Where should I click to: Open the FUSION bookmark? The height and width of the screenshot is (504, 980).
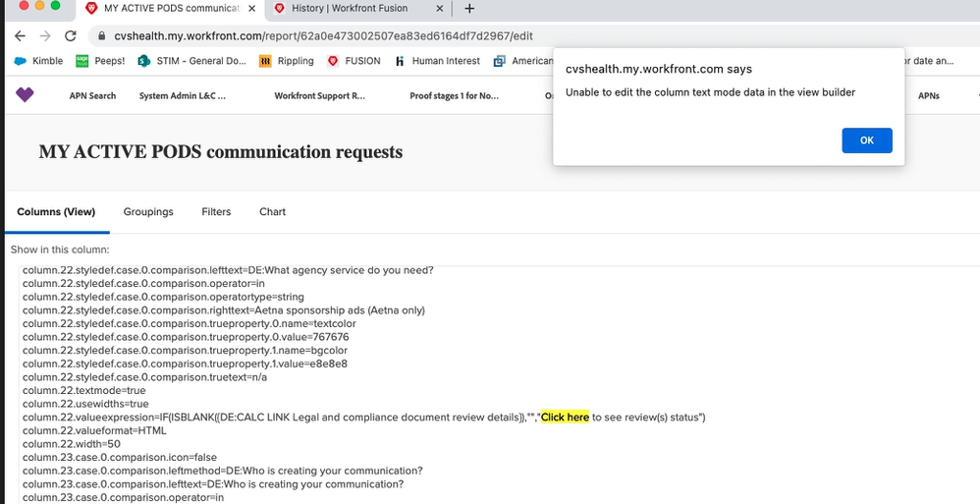pos(354,61)
